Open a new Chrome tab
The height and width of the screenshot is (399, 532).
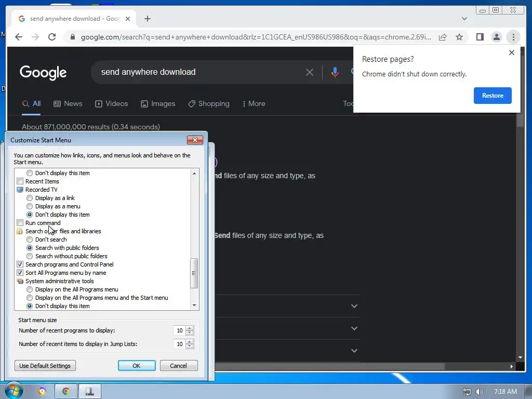click(147, 19)
